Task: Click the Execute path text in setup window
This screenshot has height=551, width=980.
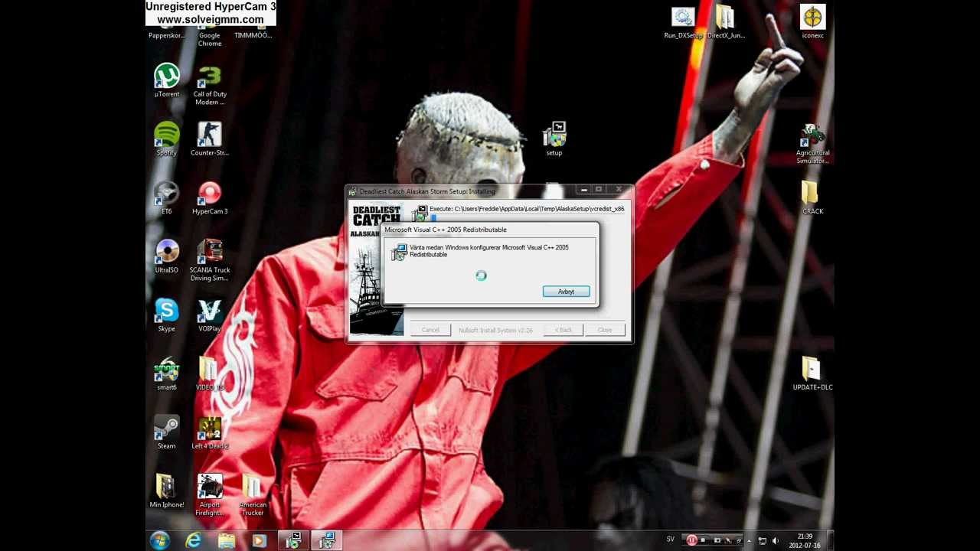Action: pos(527,209)
